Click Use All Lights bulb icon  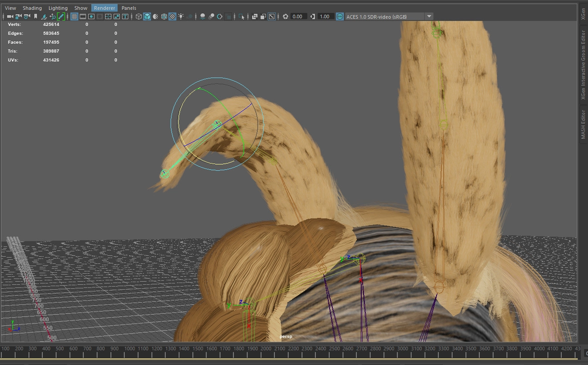[x=181, y=16]
